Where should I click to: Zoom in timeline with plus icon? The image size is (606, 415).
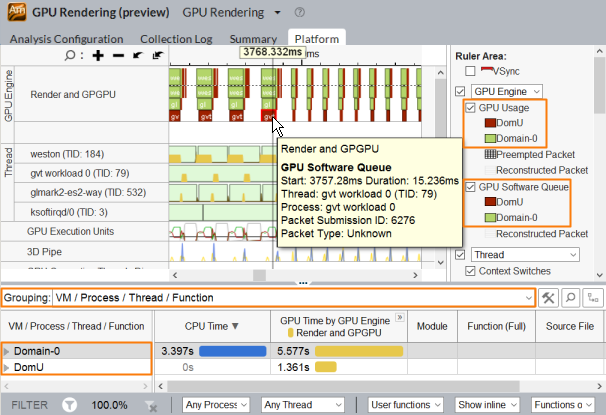pos(98,56)
